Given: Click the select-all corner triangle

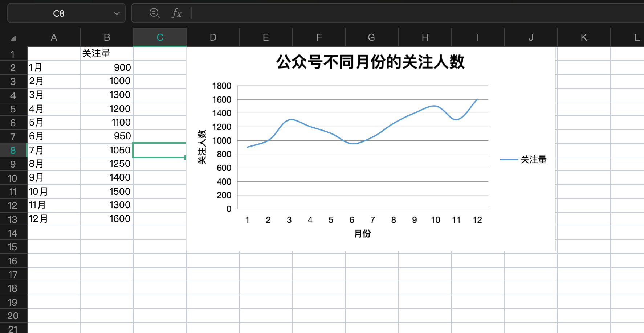Looking at the screenshot, I should tap(13, 38).
